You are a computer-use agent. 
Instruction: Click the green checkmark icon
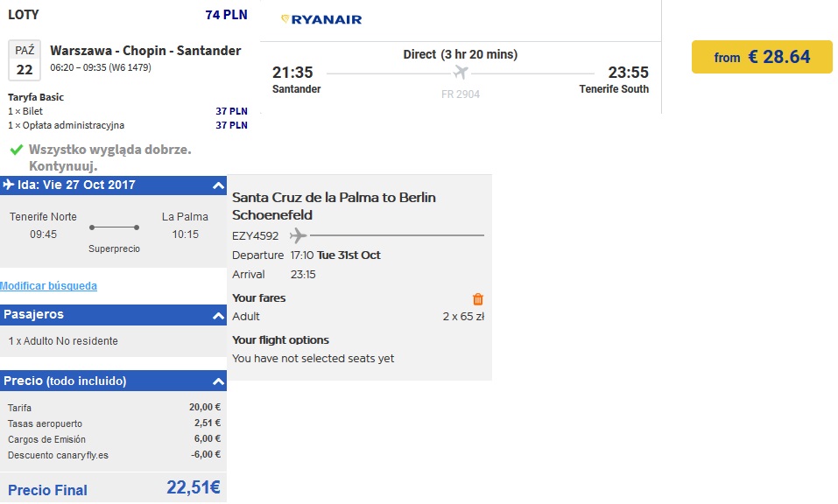[17, 150]
